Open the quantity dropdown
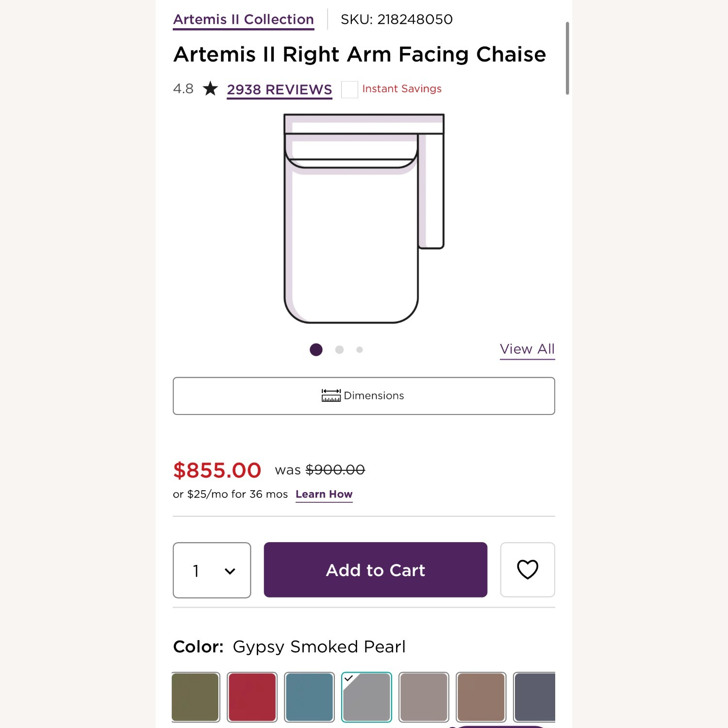 click(212, 570)
